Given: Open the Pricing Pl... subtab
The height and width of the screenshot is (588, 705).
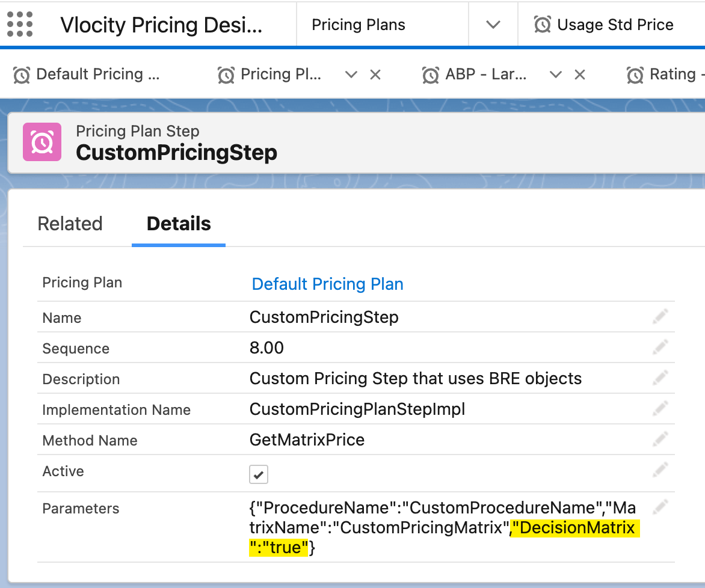Looking at the screenshot, I should (x=280, y=74).
